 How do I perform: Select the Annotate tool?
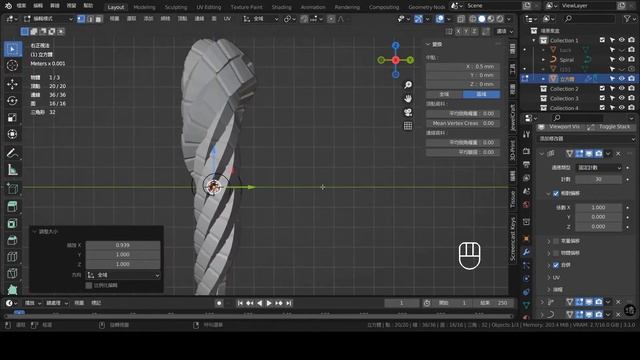(x=12, y=153)
